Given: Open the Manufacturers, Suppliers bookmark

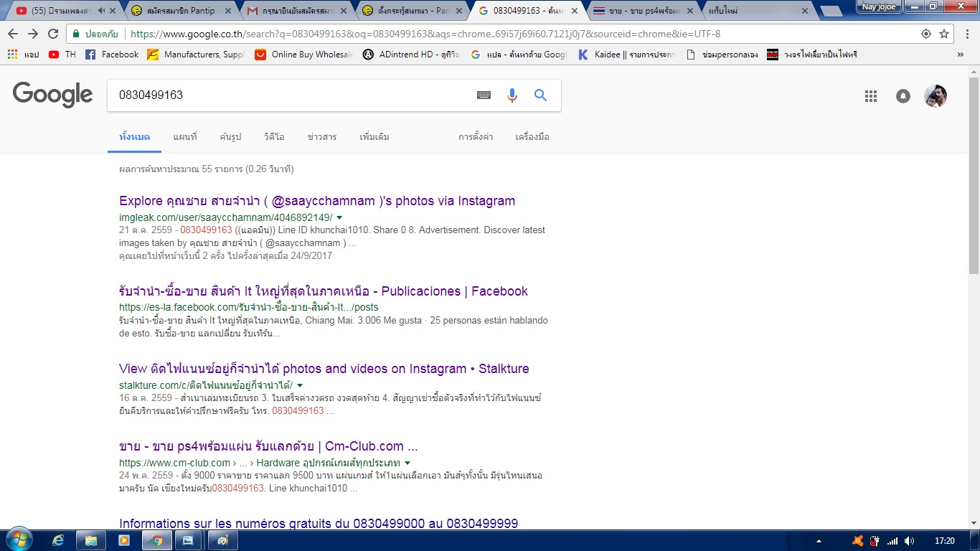Looking at the screenshot, I should pyautogui.click(x=196, y=55).
